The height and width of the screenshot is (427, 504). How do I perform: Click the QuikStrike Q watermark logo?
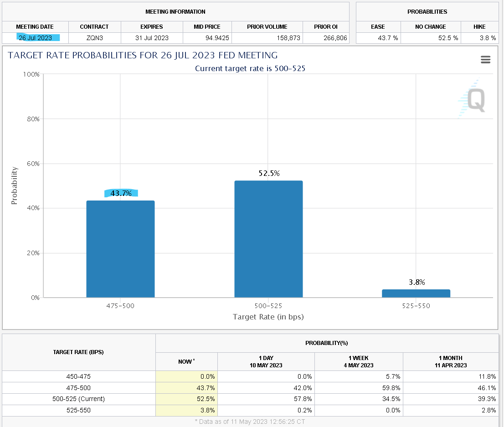pyautogui.click(x=472, y=99)
